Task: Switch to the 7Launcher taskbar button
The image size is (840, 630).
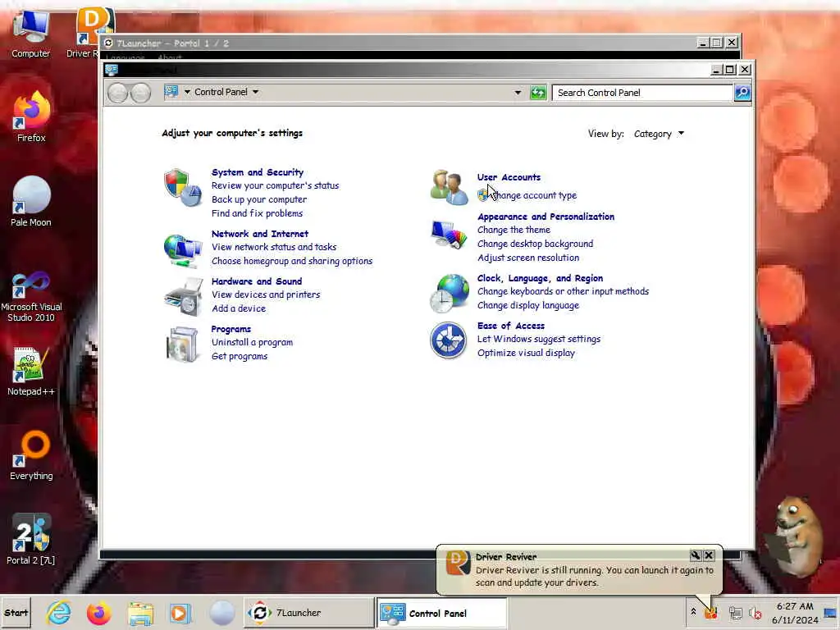Action: click(308, 612)
